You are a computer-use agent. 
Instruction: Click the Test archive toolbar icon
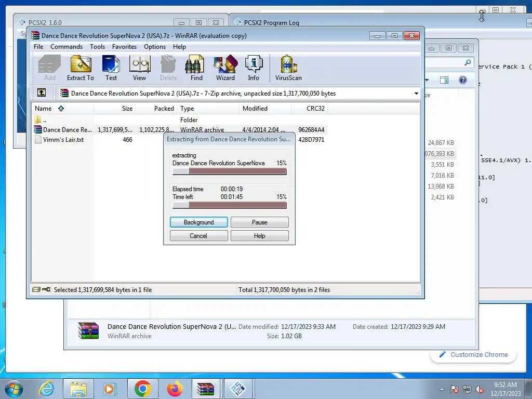(x=111, y=68)
